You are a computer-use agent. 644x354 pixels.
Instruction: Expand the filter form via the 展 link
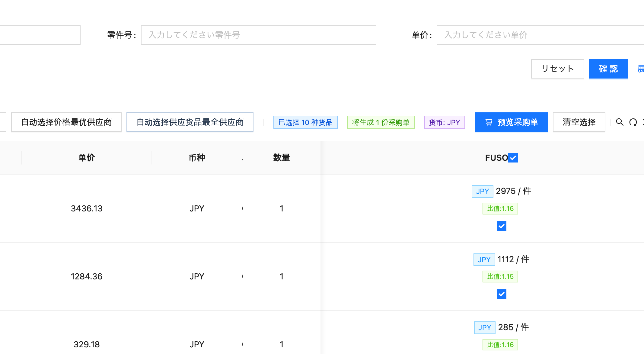[640, 69]
